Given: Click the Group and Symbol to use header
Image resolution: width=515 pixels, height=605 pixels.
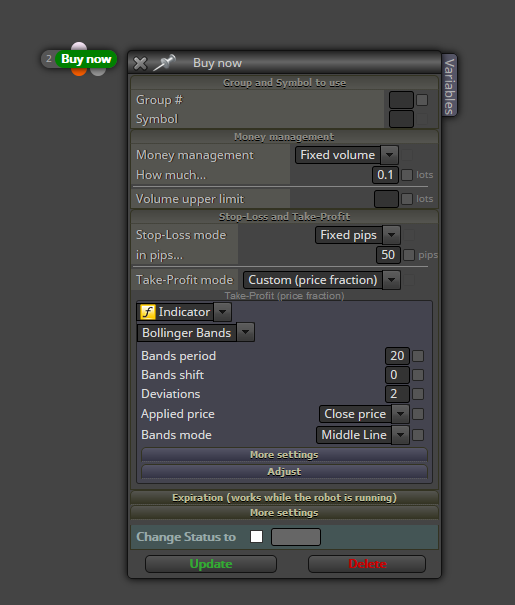Looking at the screenshot, I should click(x=284, y=83).
